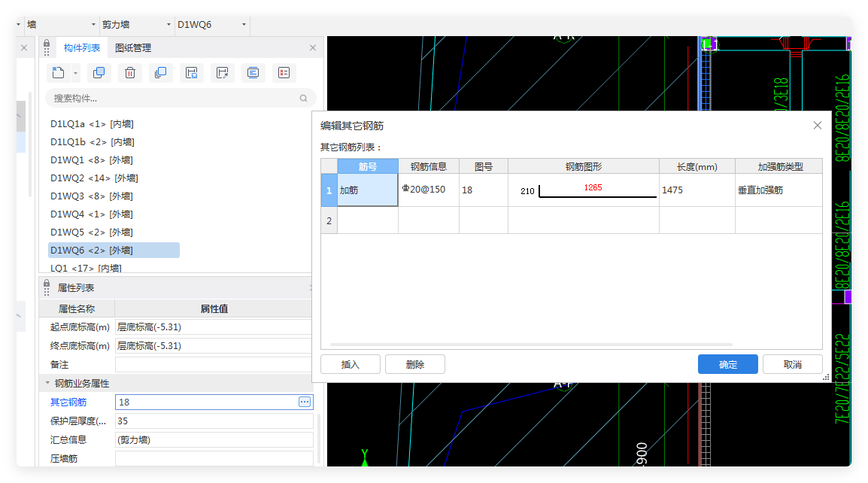Click the 1475 length cell

697,190
